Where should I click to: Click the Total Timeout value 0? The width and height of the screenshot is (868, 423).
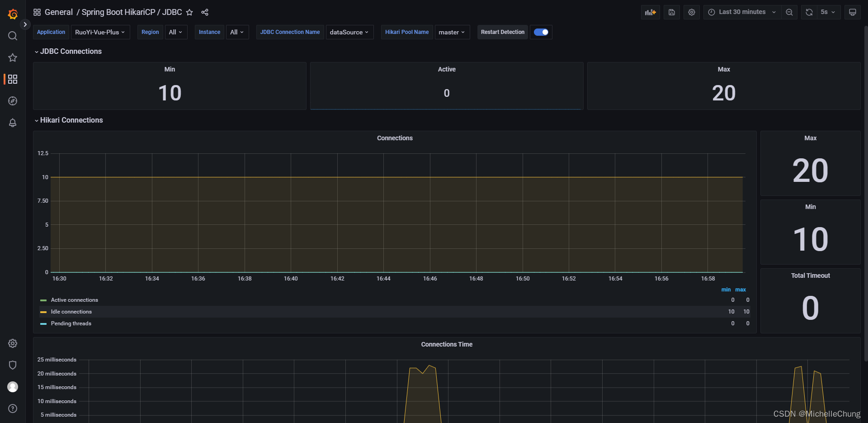click(x=811, y=309)
